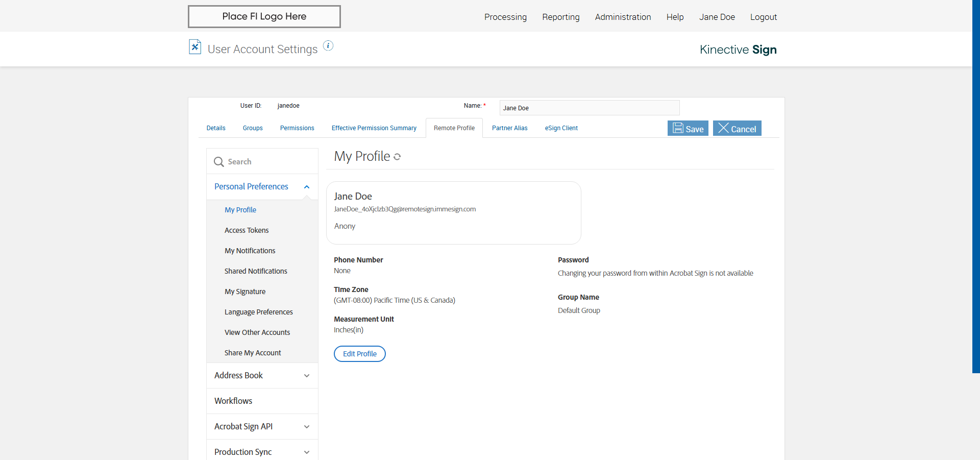
Task: Click the X icon on Cancel button
Action: (x=723, y=128)
